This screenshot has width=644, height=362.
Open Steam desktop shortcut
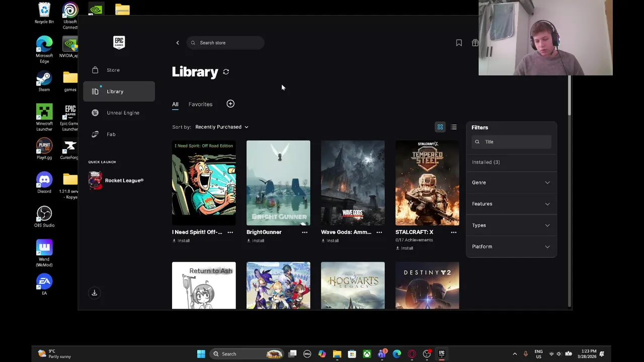pos(44,81)
